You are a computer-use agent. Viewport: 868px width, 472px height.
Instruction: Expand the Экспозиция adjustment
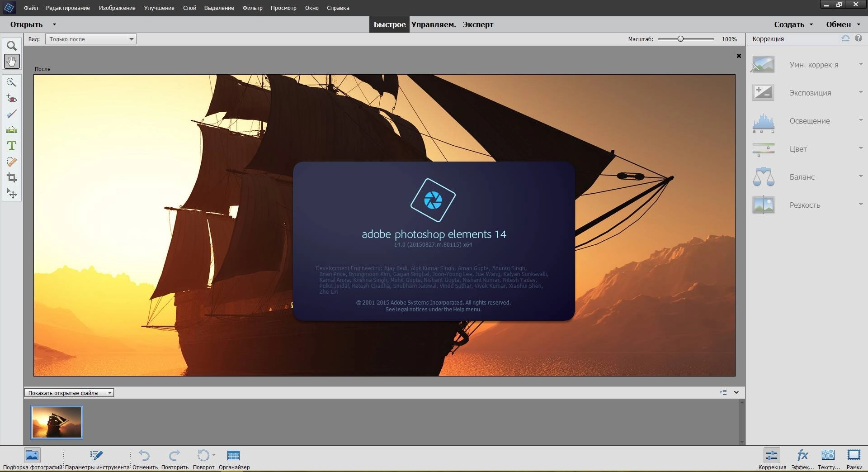[861, 92]
